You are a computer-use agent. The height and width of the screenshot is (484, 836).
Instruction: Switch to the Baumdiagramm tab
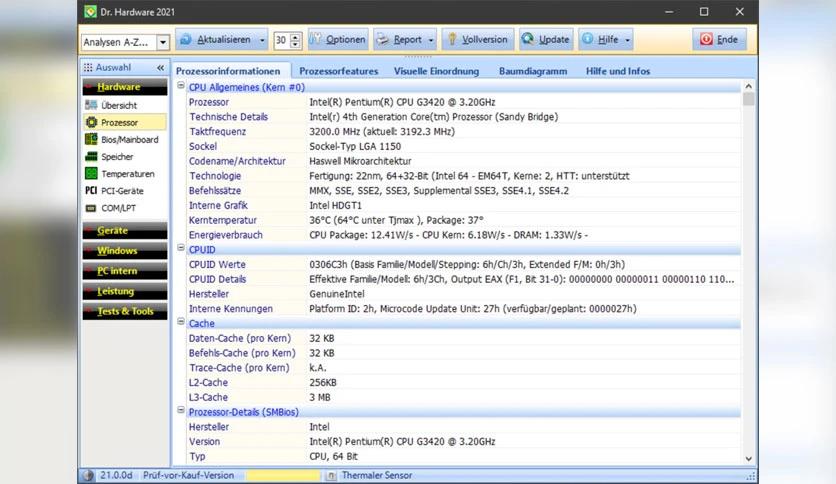pyautogui.click(x=533, y=71)
